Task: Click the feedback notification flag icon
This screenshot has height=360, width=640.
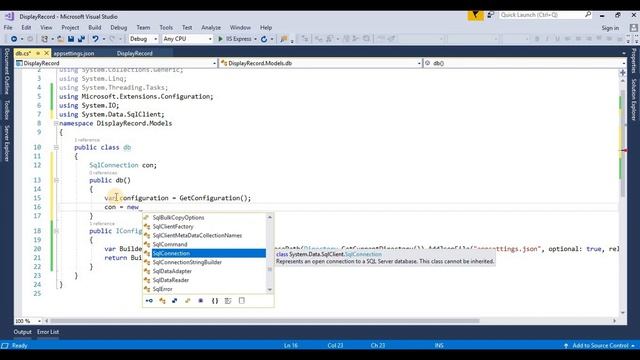Action: pos(475,15)
